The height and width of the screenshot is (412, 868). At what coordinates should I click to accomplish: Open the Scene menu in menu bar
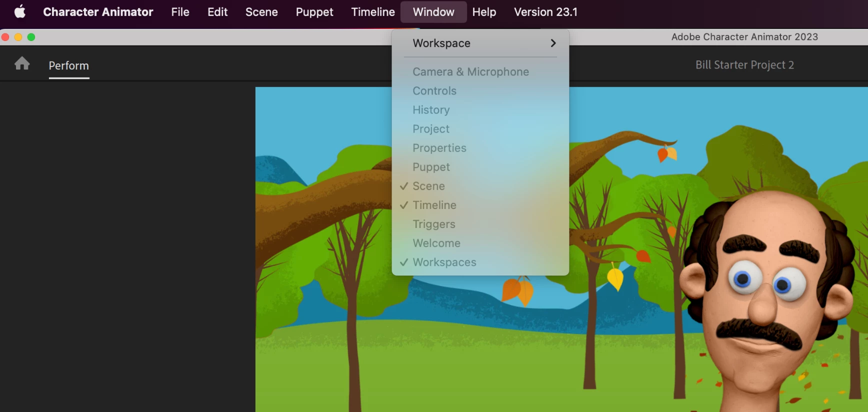[261, 11]
